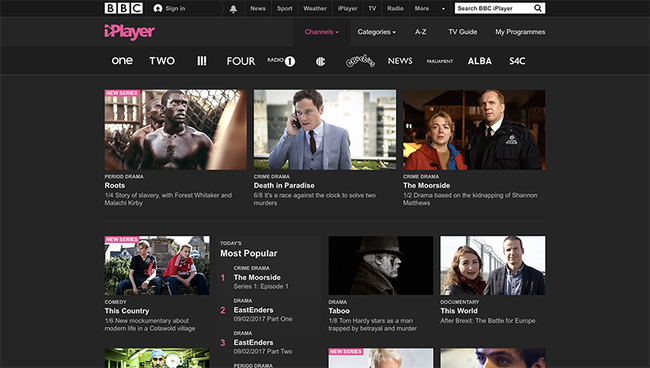650x368 pixels.
Task: Select BBC Two channel logo
Action: tap(162, 61)
